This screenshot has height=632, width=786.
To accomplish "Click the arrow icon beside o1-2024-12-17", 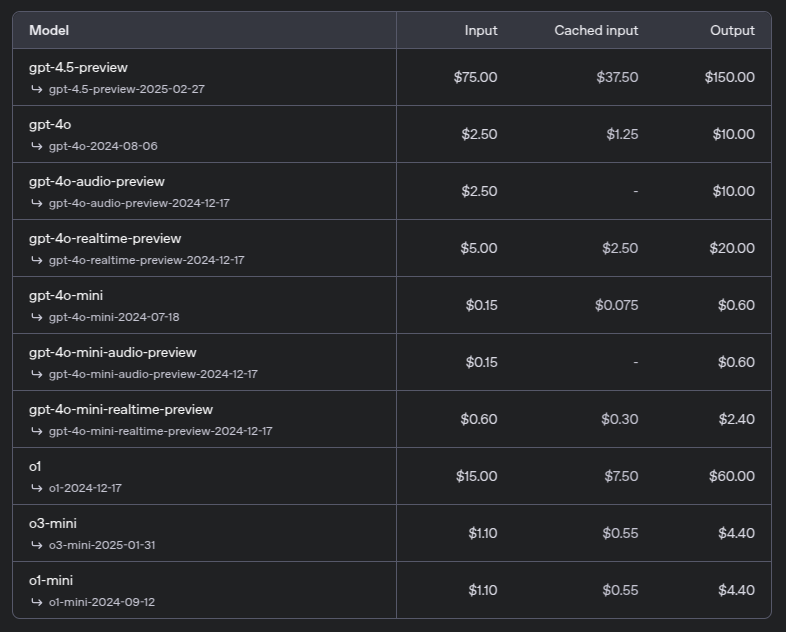I will coord(37,489).
